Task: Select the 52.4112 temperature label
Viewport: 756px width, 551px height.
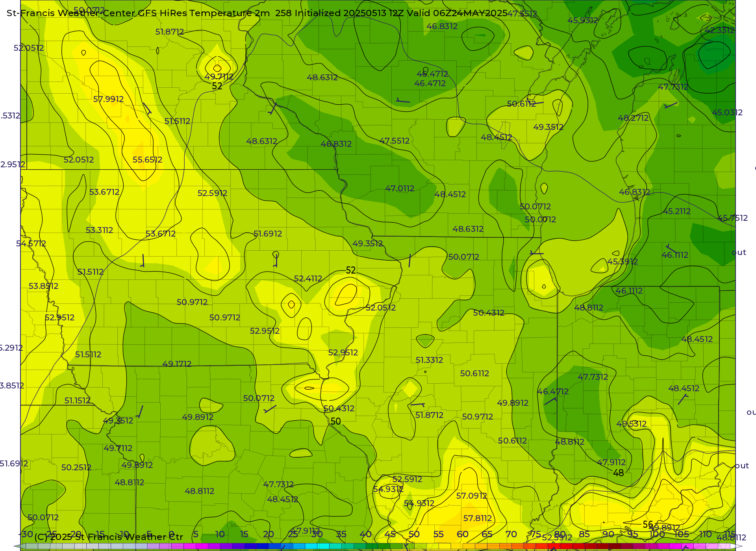Action: [x=308, y=279]
